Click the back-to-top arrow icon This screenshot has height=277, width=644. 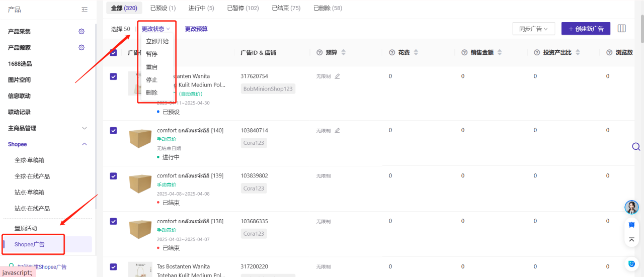[631, 239]
